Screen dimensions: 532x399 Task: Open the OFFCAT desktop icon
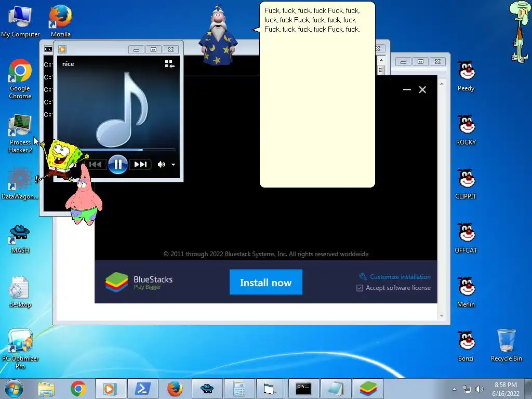(466, 238)
